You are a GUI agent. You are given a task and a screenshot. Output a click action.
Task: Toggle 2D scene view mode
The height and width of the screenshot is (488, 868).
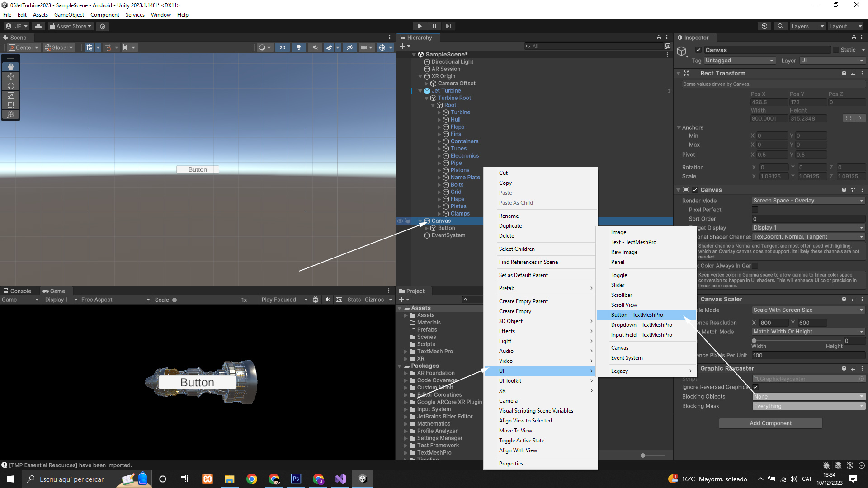[283, 47]
